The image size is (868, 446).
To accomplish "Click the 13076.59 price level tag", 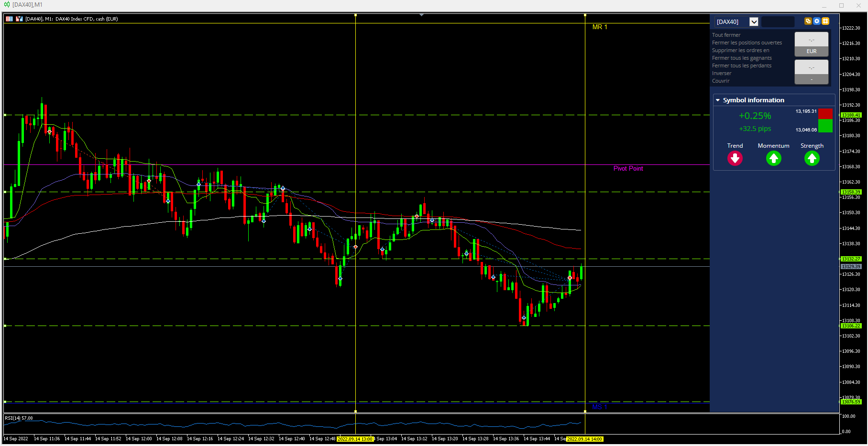I will 851,402.
